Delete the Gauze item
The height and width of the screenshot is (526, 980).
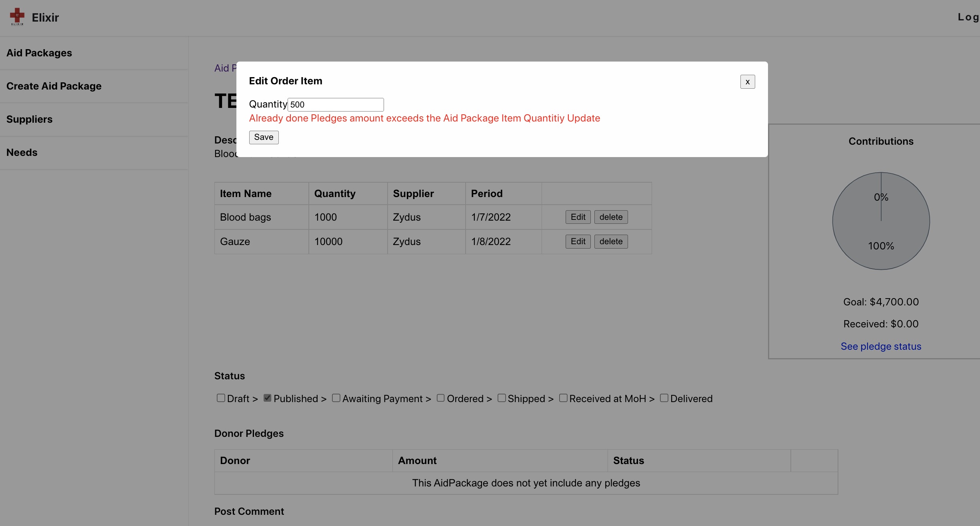tap(611, 241)
